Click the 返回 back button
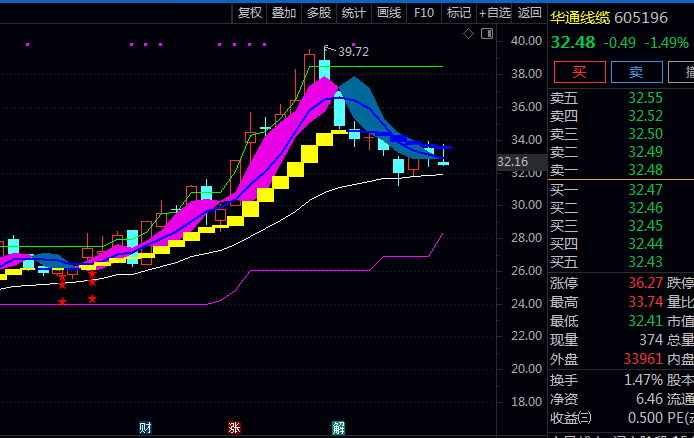This screenshot has width=694, height=438. tap(530, 12)
